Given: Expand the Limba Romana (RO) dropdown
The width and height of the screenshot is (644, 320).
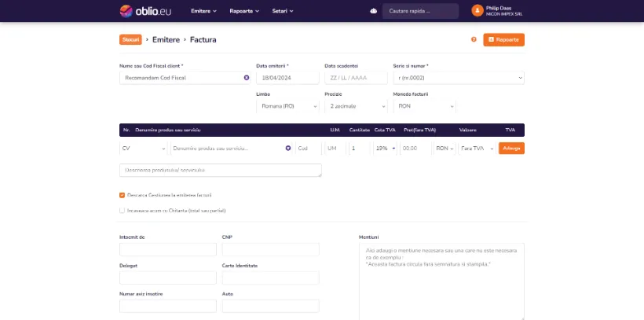Looking at the screenshot, I should (287, 106).
